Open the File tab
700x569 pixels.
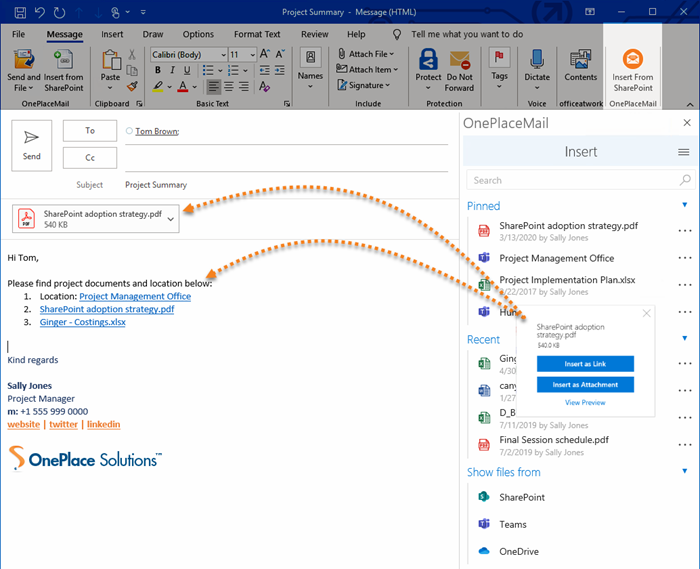point(18,34)
